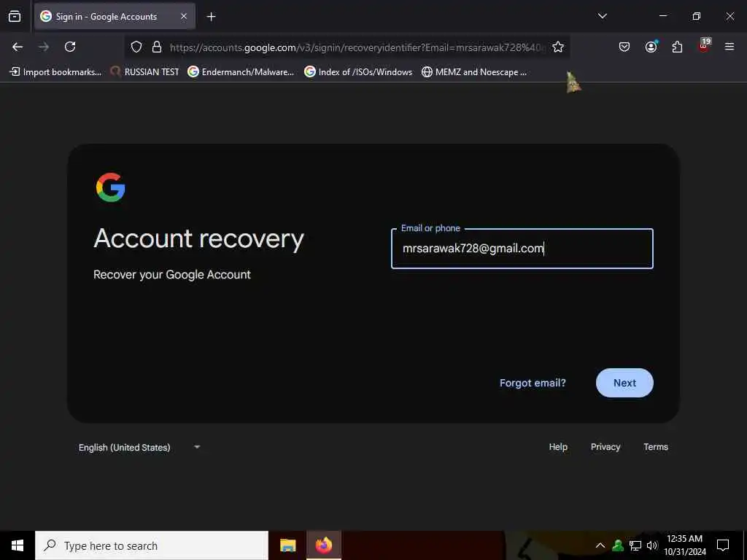Screen dimensions: 747x560
Task: Open the Extensions puzzle icon
Action: click(677, 47)
